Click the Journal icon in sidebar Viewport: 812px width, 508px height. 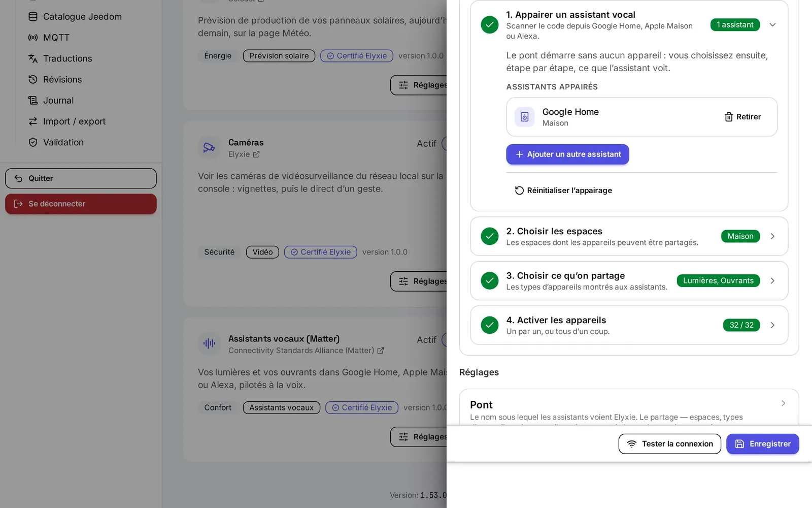tap(33, 101)
